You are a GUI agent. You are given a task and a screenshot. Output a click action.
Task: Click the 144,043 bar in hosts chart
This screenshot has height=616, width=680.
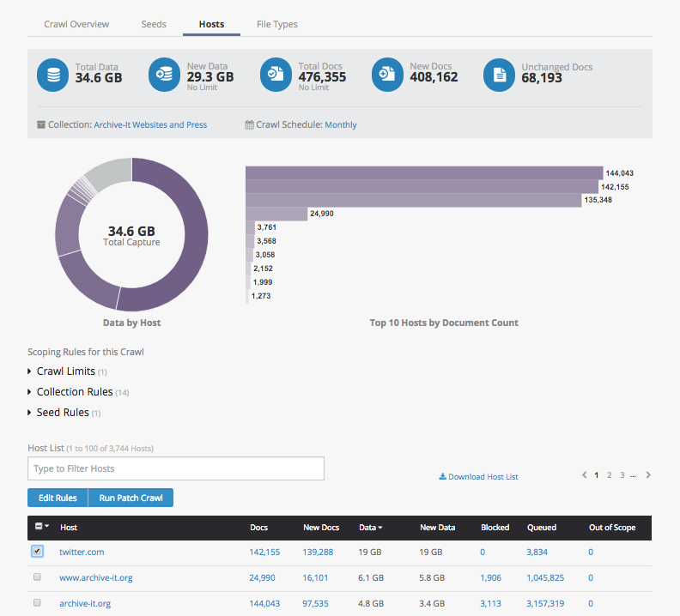(x=422, y=173)
